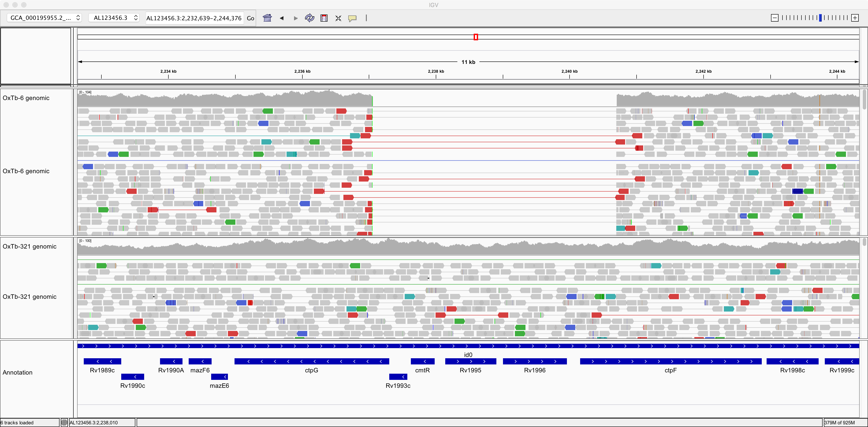
Task: Click the Go button
Action: click(x=250, y=18)
